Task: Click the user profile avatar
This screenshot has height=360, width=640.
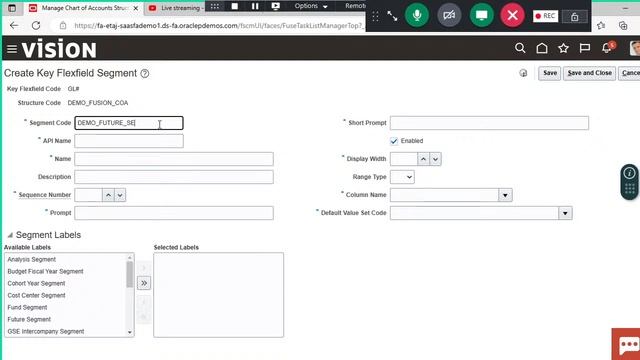Action: 635,48
